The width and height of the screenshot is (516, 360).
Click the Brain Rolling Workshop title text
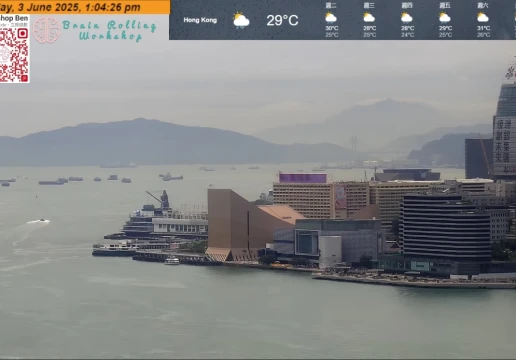tap(109, 30)
